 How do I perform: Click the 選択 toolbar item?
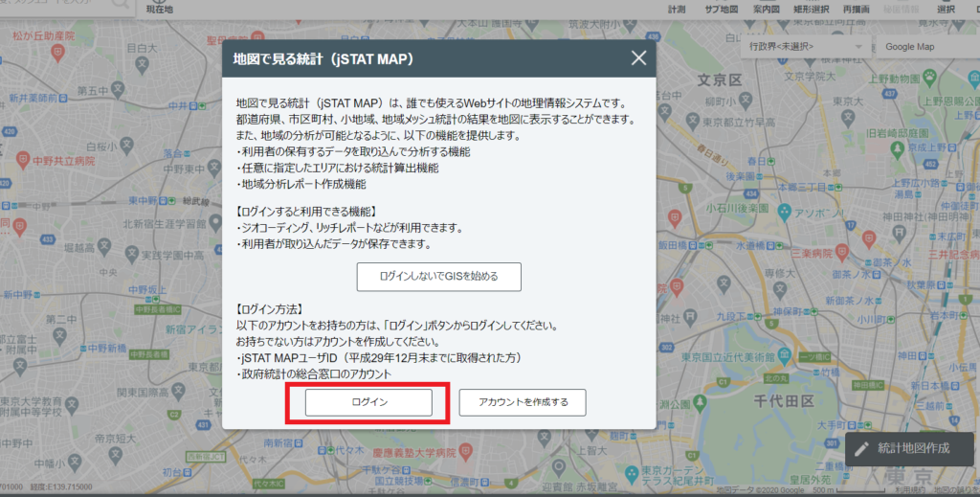pos(946,9)
